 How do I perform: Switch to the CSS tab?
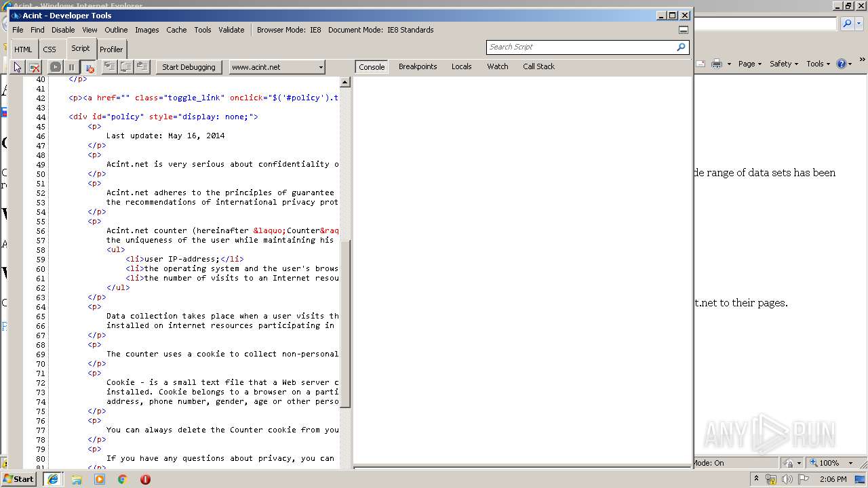50,49
